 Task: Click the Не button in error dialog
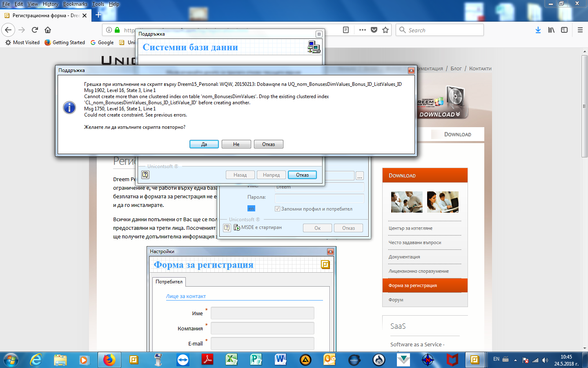click(x=236, y=144)
